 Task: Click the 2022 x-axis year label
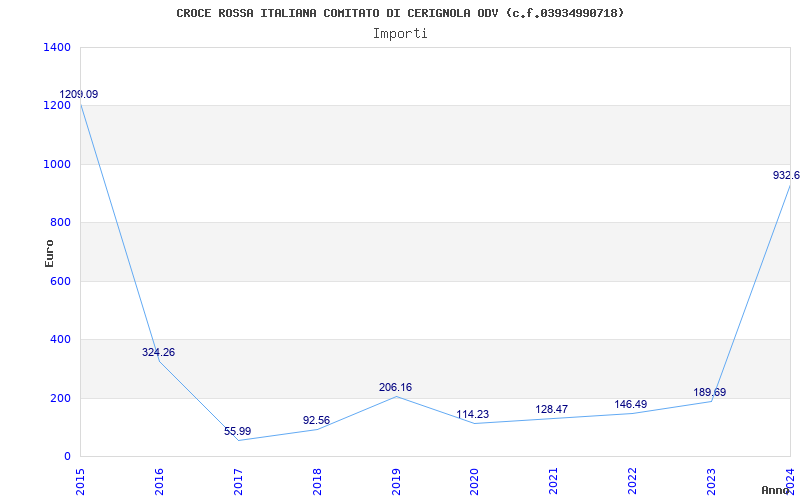tap(633, 481)
